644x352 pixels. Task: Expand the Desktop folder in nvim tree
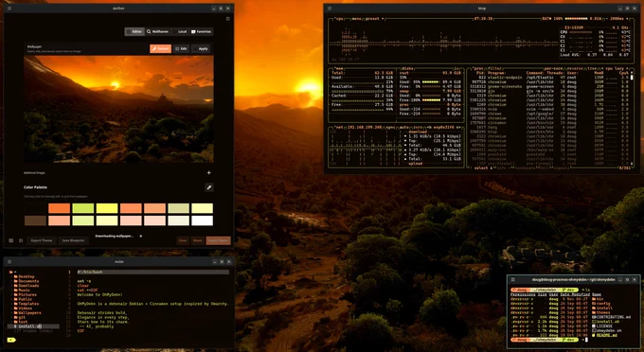(24, 276)
